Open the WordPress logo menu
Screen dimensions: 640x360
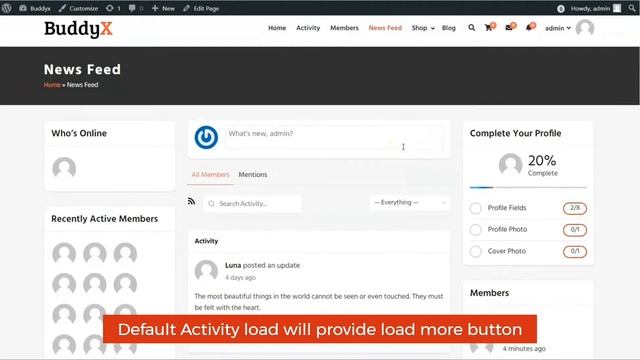(7, 8)
